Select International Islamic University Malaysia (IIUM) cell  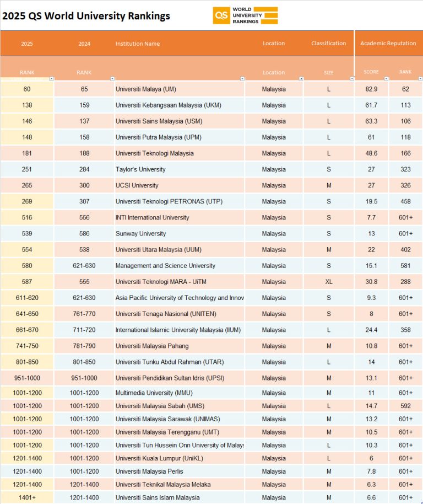(180, 330)
